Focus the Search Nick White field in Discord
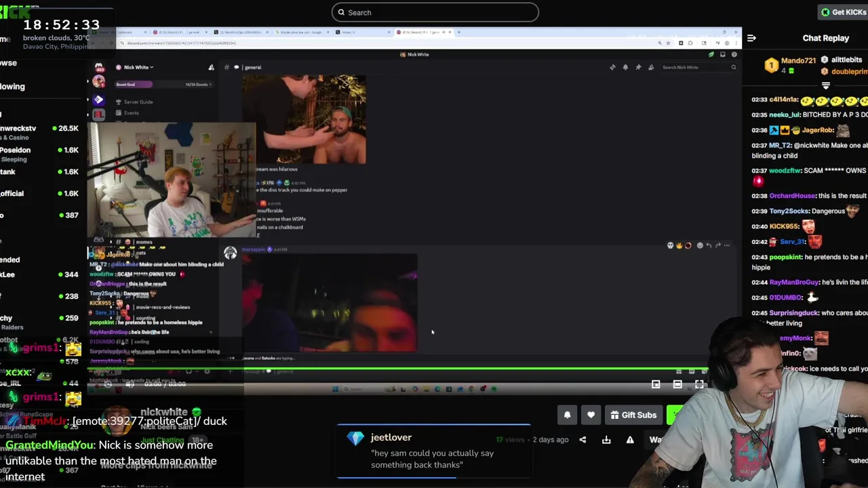 click(698, 67)
